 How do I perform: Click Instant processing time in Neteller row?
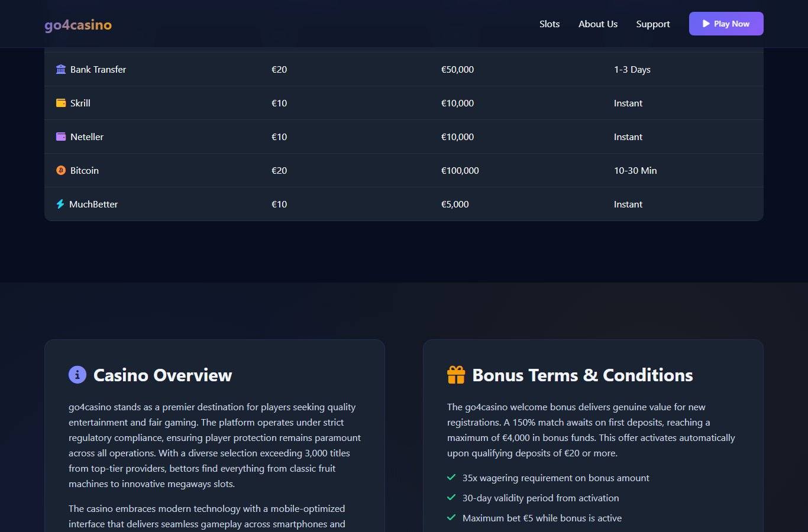pos(628,137)
